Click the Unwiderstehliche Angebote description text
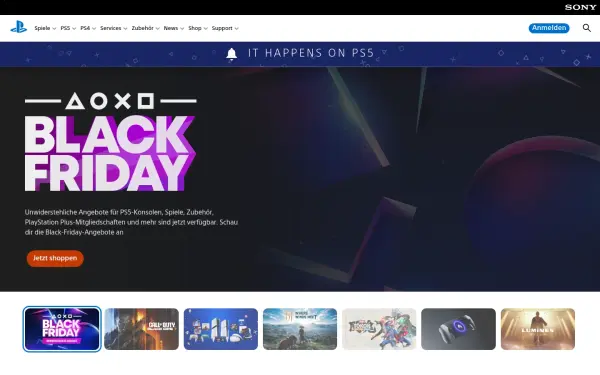This screenshot has width=600, height=375. [131, 222]
